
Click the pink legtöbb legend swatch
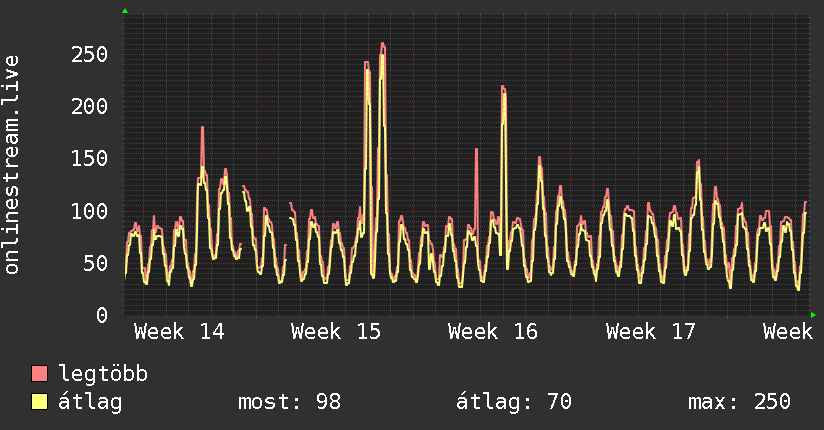point(39,374)
